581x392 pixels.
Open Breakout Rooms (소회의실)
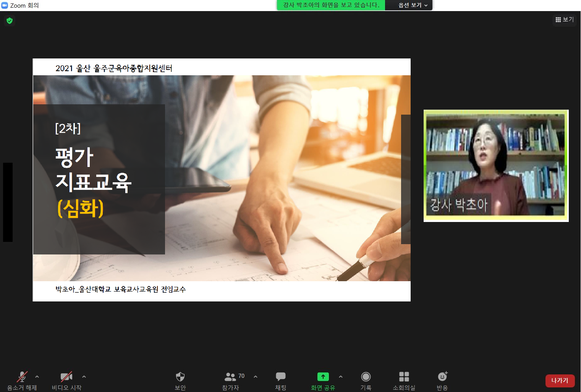click(404, 381)
